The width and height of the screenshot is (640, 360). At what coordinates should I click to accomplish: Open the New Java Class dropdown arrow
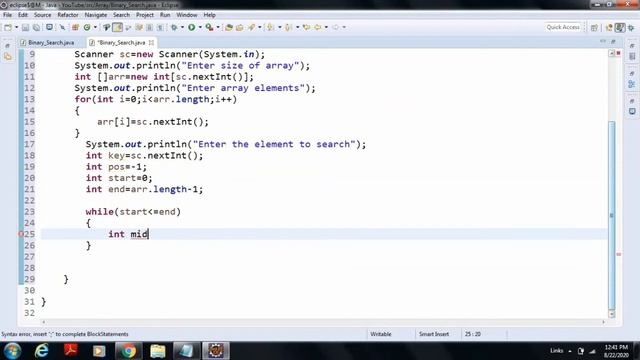(x=95, y=27)
